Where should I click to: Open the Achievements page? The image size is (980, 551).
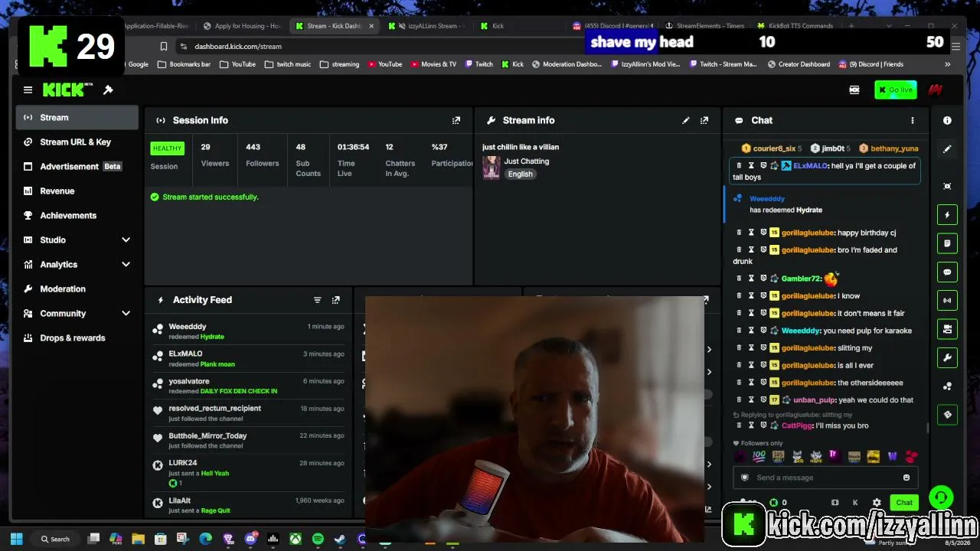coord(77,215)
